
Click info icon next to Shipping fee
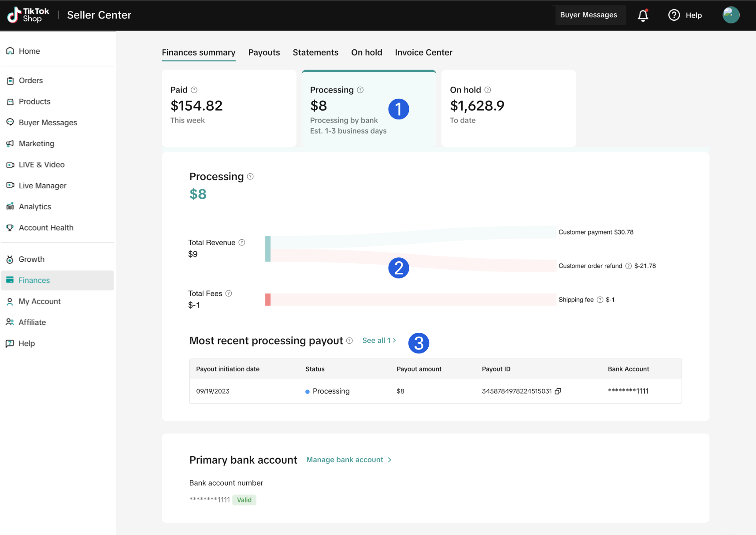click(600, 300)
